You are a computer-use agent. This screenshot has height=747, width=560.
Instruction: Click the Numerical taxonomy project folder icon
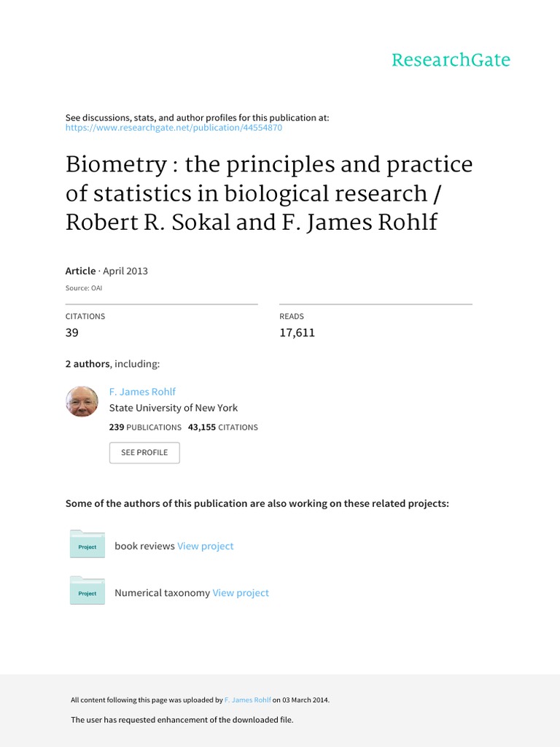[x=87, y=592]
